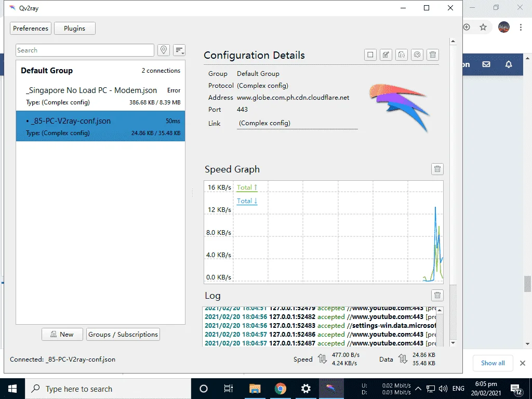
Task: Select _Singapore No Load PC - Modem.json connection
Action: pos(100,96)
